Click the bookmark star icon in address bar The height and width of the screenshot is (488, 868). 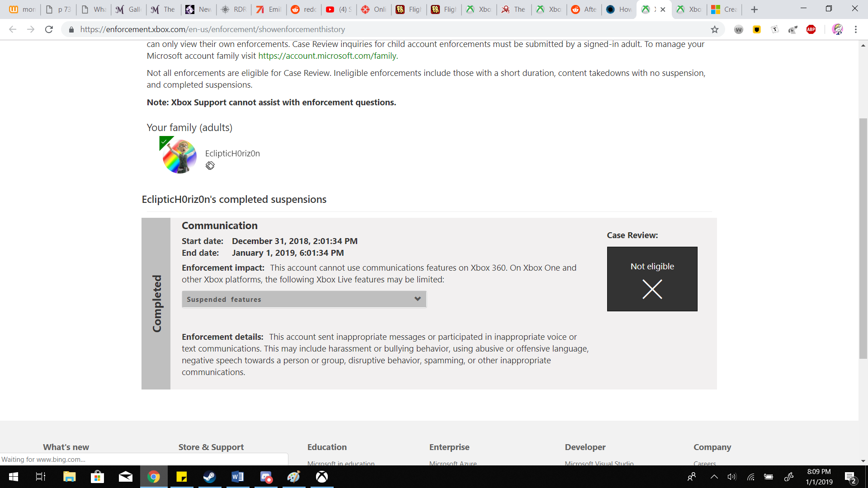coord(715,29)
